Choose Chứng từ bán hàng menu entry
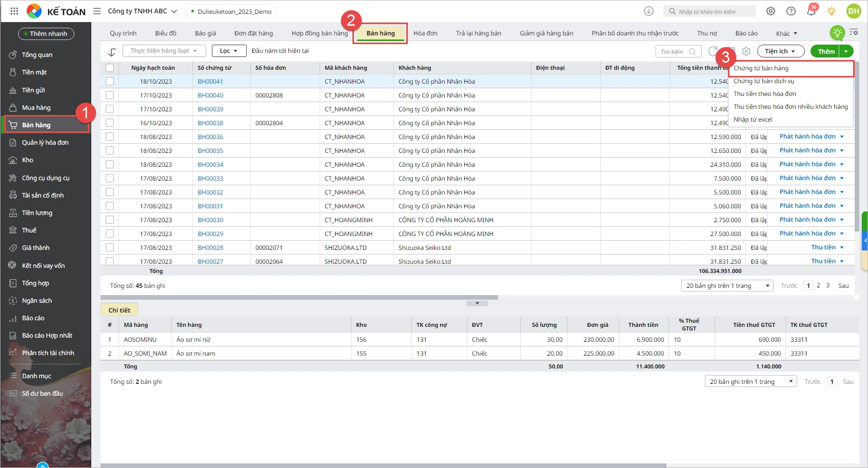868x468 pixels. click(x=761, y=68)
